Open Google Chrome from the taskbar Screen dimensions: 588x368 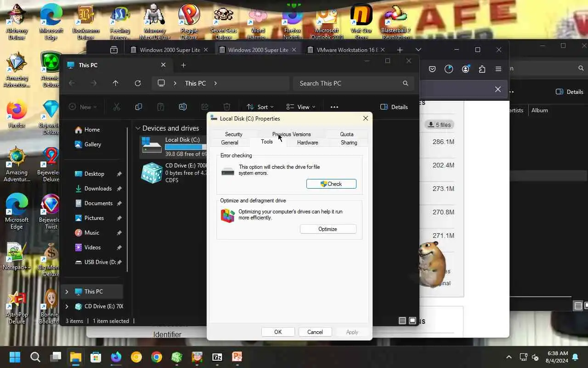[156, 357]
